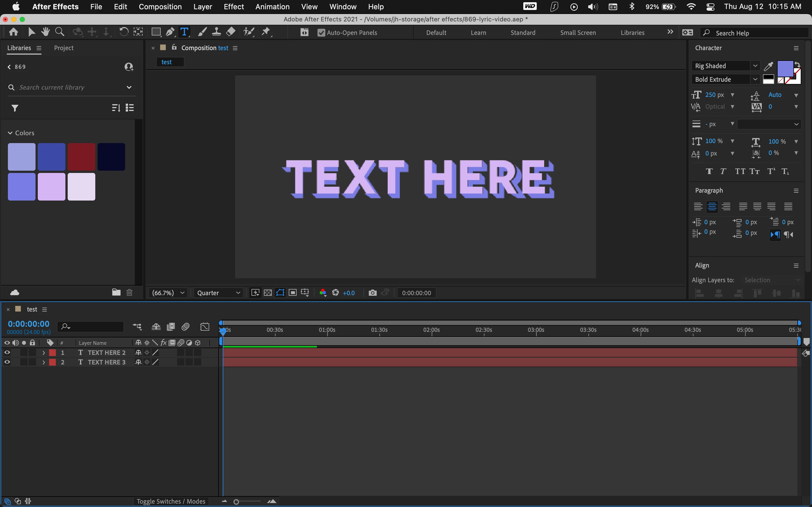Select the Rectangle shape tool
Viewport: 812px width, 507px height.
coord(156,32)
